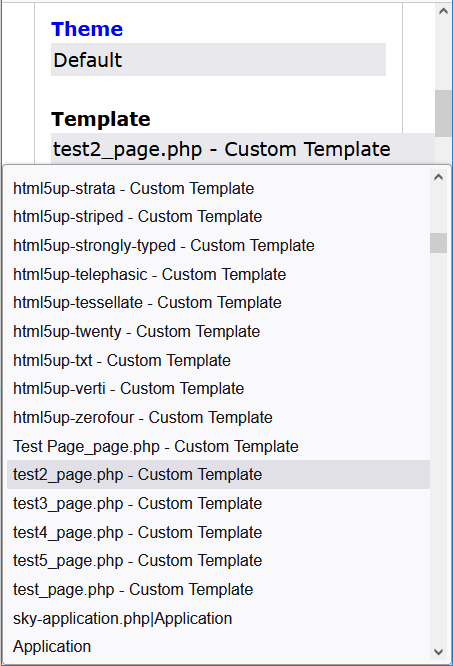Select html5up-twenty Custom Template
Viewport: 453px width, 666px height.
(218, 331)
